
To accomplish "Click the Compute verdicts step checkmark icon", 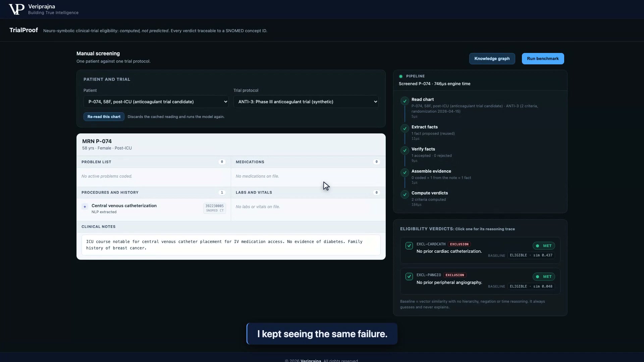I will click(x=405, y=194).
